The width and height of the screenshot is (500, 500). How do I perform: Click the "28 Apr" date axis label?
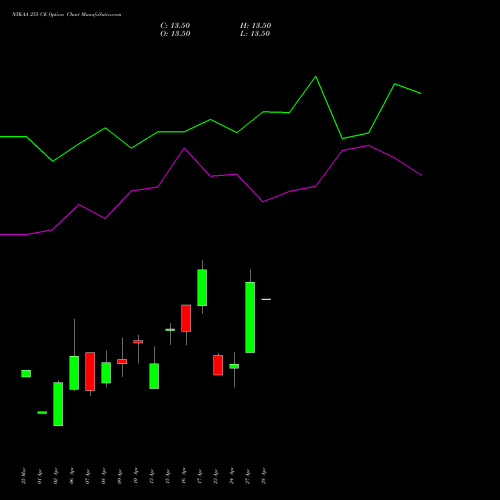264,476
